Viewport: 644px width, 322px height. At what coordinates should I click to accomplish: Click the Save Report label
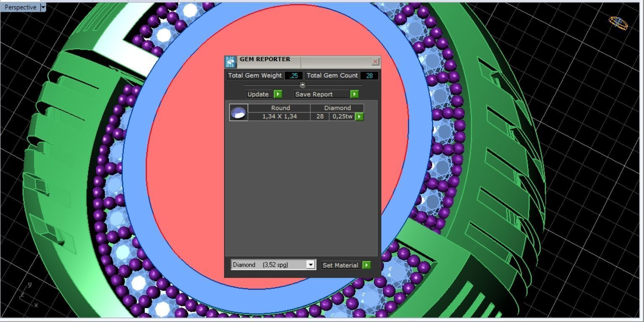(314, 94)
